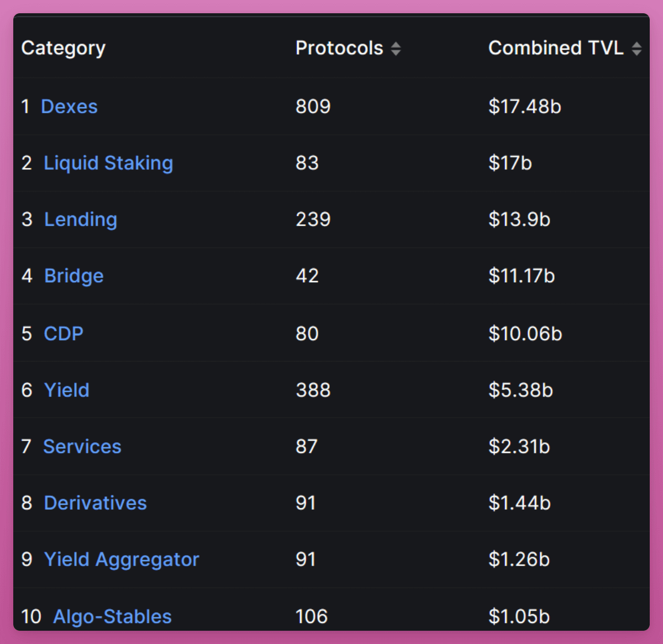The width and height of the screenshot is (663, 644).
Task: Click the Lending TVL value $13.9b
Action: point(519,219)
